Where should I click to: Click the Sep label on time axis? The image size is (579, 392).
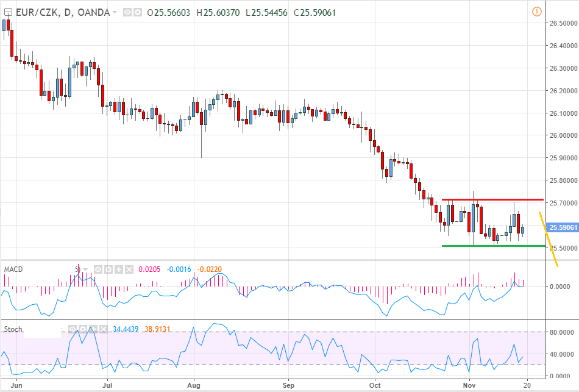point(289,385)
